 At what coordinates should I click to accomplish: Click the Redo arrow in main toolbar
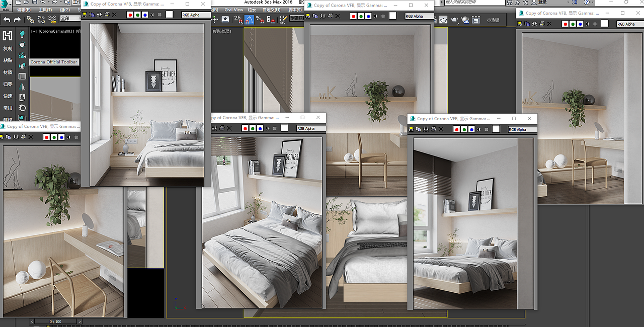(17, 20)
